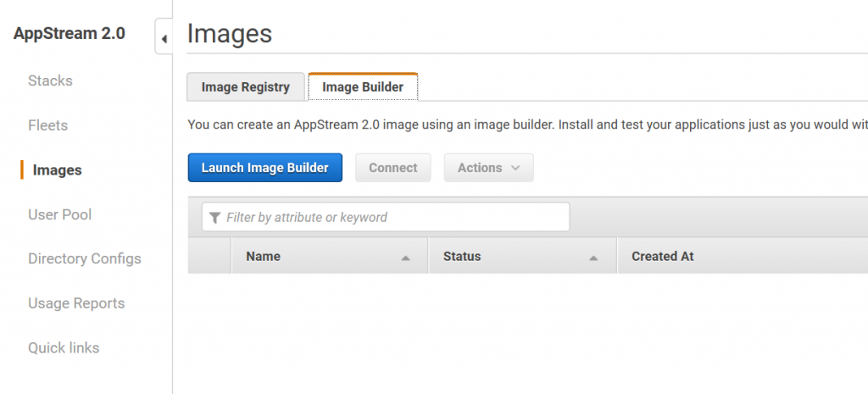Sort by Status column arrow
The width and height of the screenshot is (868, 394).
click(593, 258)
